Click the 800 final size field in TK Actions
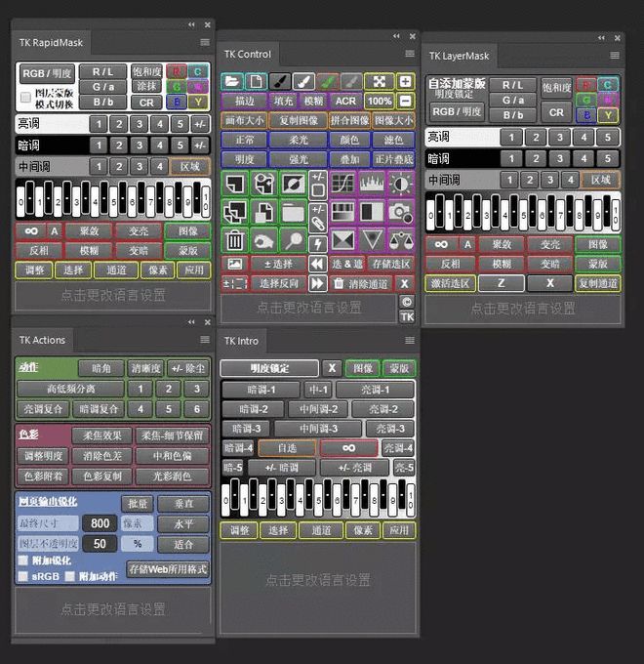Image resolution: width=644 pixels, height=664 pixels. (100, 523)
